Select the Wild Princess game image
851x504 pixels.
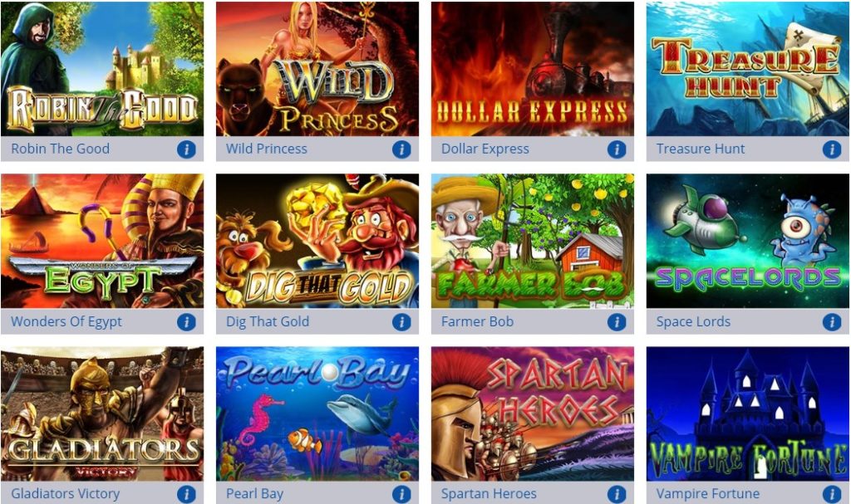pos(317,68)
